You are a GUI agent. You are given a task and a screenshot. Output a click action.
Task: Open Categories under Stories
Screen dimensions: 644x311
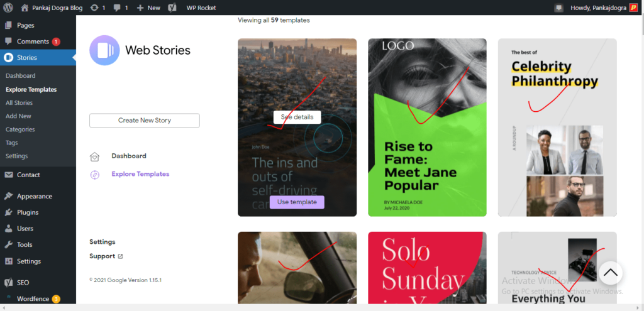(20, 129)
